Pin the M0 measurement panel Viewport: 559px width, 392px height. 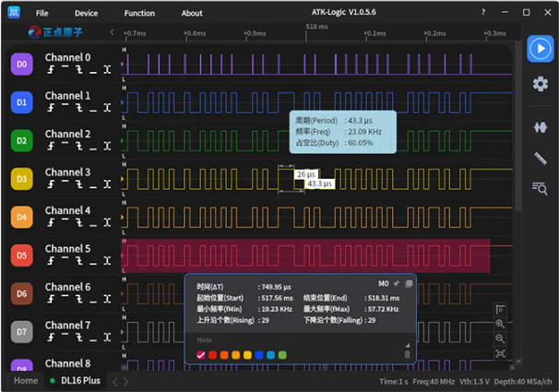(x=397, y=284)
